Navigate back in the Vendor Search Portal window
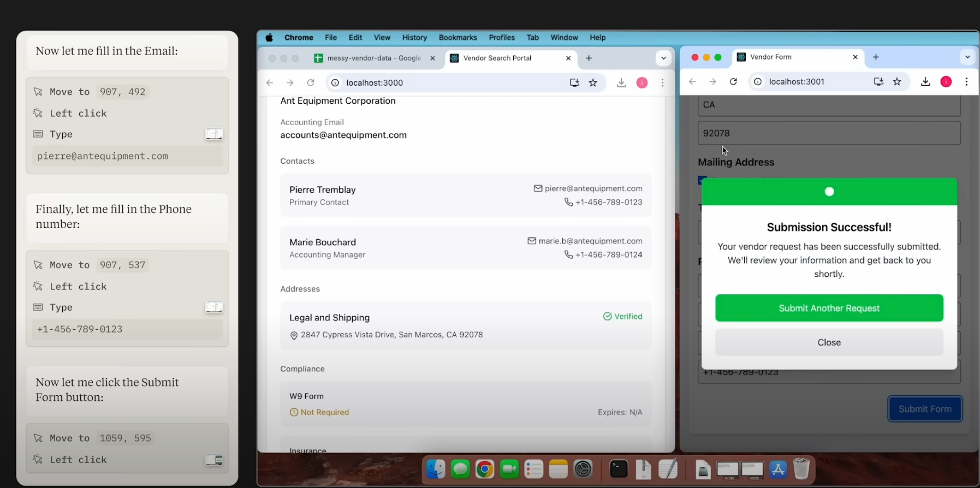The image size is (980, 488). coord(269,82)
